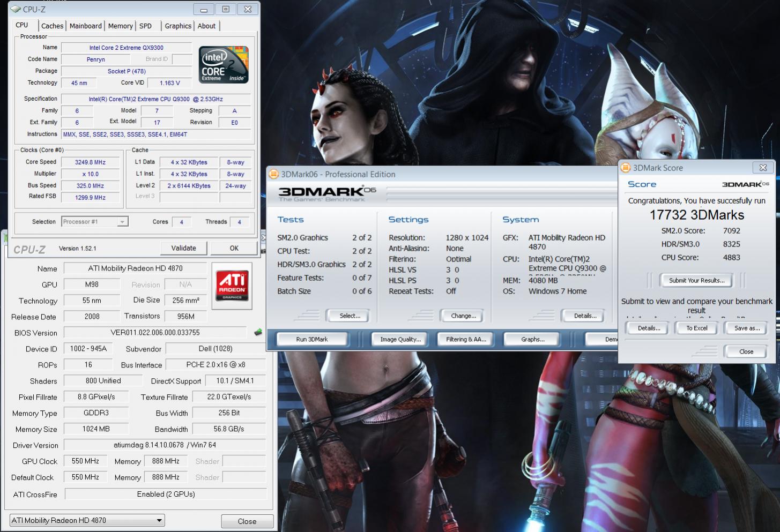Screen dimensions: 780x532
Task: Switch to the Mainboard tab
Action: tap(86, 26)
